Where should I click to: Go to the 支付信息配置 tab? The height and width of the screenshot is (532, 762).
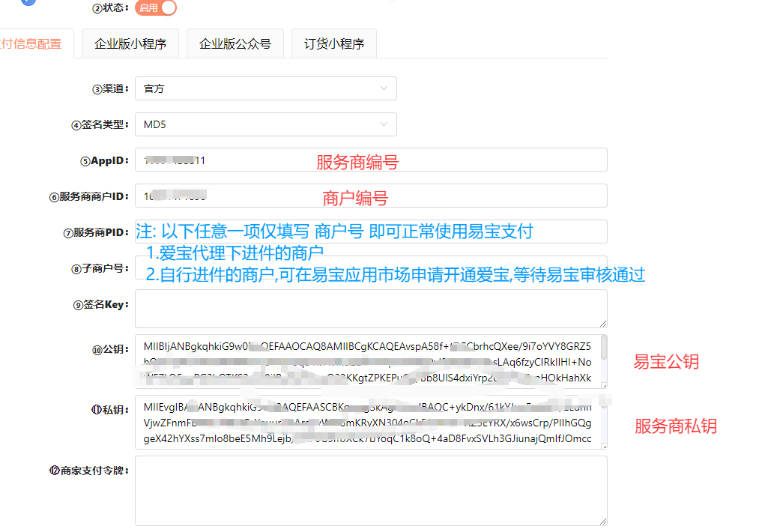(x=31, y=43)
